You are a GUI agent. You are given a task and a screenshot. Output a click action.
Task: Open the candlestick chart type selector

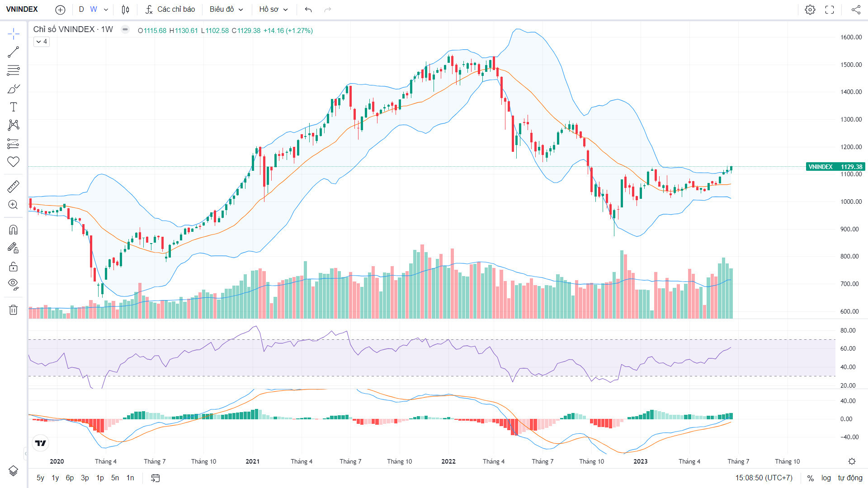tap(126, 9)
